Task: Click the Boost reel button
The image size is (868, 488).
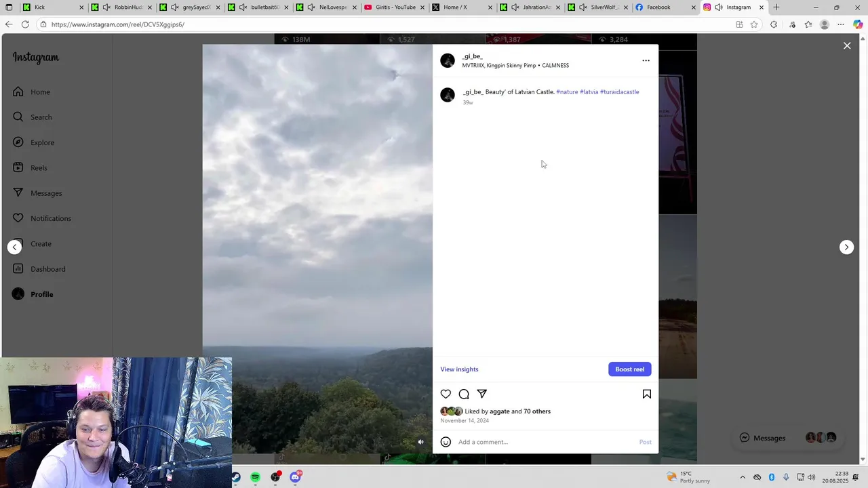Action: [x=630, y=369]
